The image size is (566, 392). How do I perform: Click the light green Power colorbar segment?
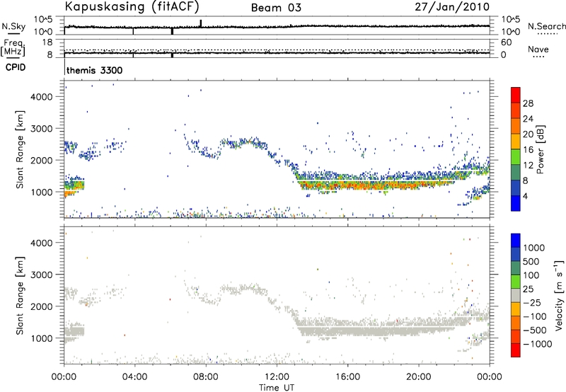pos(516,156)
